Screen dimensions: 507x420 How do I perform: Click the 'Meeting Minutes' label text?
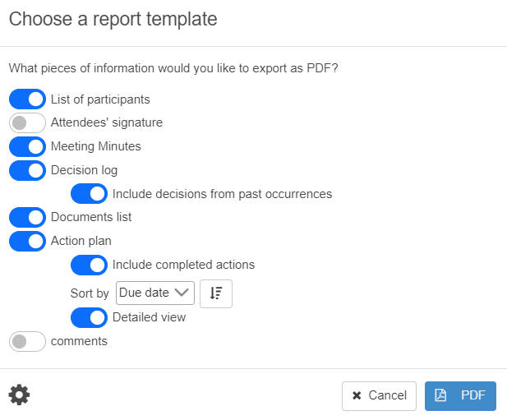(x=96, y=146)
